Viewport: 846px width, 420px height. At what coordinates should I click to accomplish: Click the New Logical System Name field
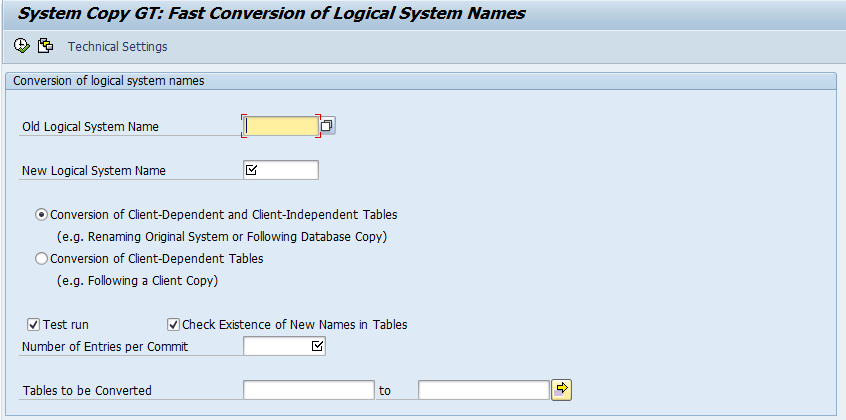(x=287, y=170)
